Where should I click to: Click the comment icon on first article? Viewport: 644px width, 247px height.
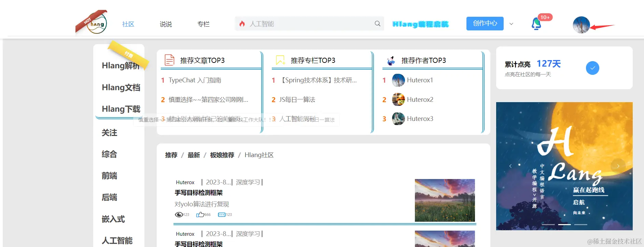tap(222, 215)
